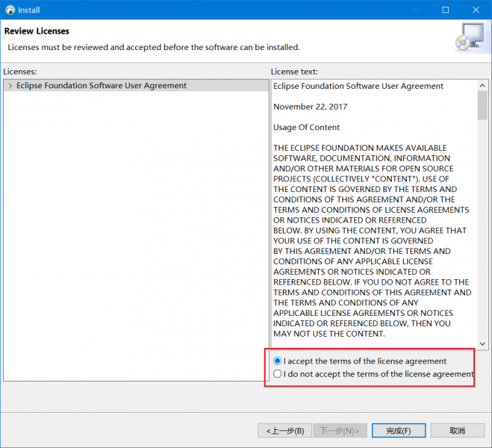Image resolution: width=492 pixels, height=448 pixels.
Task: Click the "License text:" label
Action: [294, 72]
